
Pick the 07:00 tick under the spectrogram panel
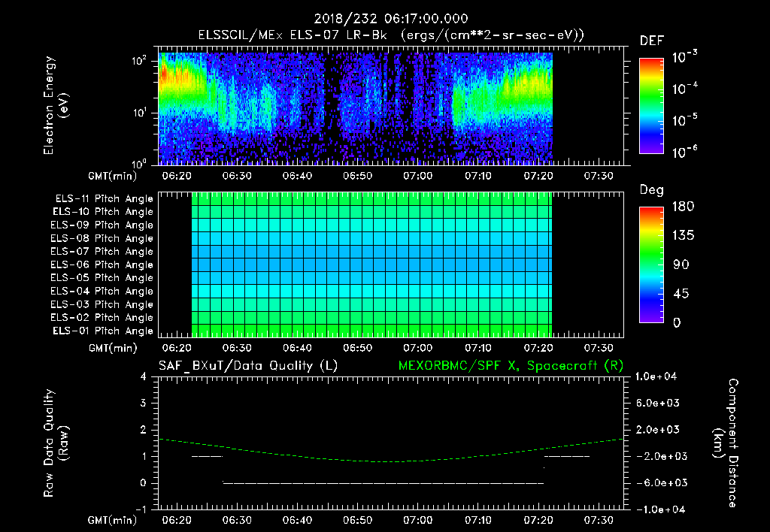pyautogui.click(x=418, y=176)
